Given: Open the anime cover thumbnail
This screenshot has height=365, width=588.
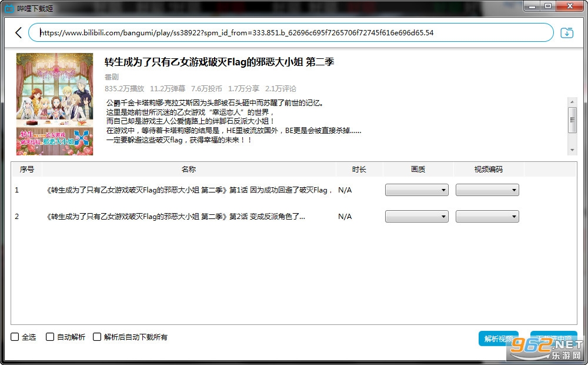Looking at the screenshot, I should click(55, 104).
